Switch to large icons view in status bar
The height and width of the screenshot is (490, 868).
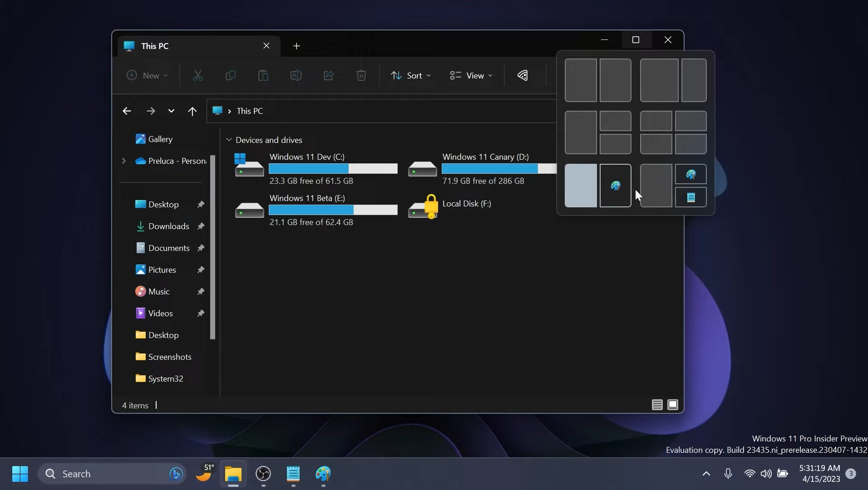click(x=673, y=405)
